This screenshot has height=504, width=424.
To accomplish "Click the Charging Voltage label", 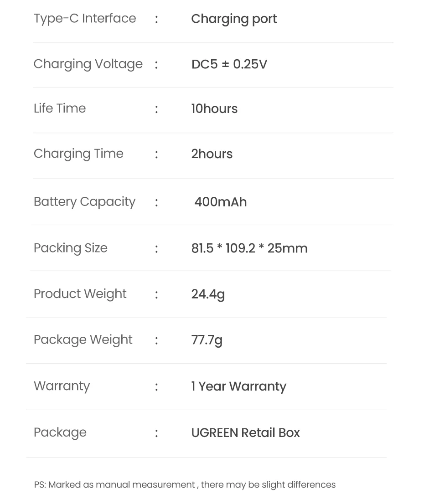I will pyautogui.click(x=88, y=64).
